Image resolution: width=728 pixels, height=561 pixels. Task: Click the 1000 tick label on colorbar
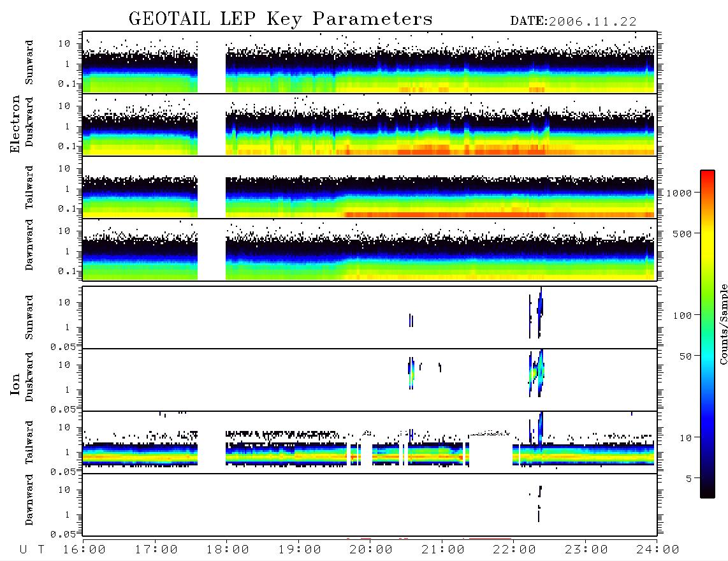(679, 193)
